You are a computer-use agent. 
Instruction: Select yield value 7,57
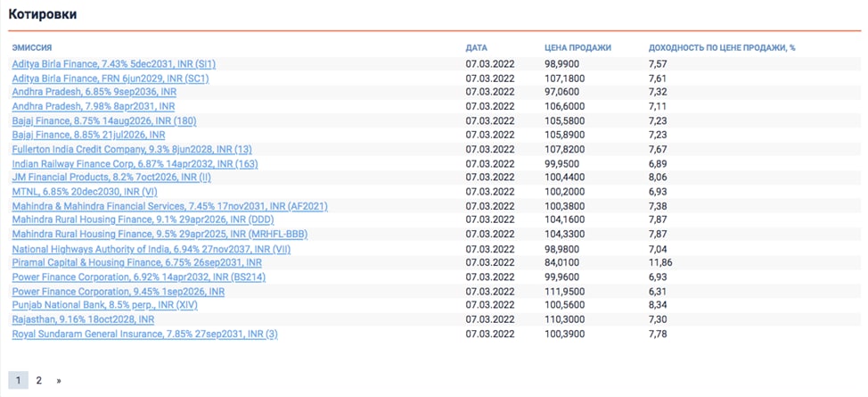[658, 64]
